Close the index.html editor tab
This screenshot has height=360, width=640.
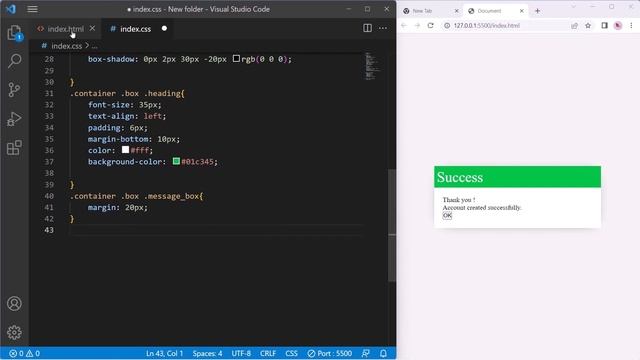pos(92,29)
